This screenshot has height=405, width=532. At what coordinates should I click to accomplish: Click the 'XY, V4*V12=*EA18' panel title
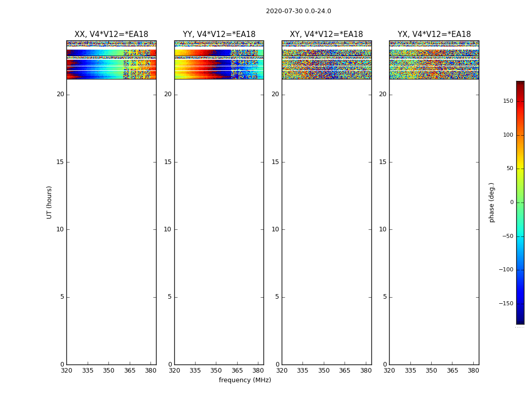326,34
